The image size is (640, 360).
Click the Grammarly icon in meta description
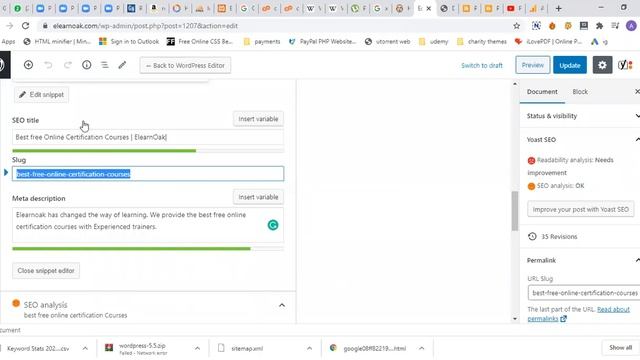click(273, 225)
